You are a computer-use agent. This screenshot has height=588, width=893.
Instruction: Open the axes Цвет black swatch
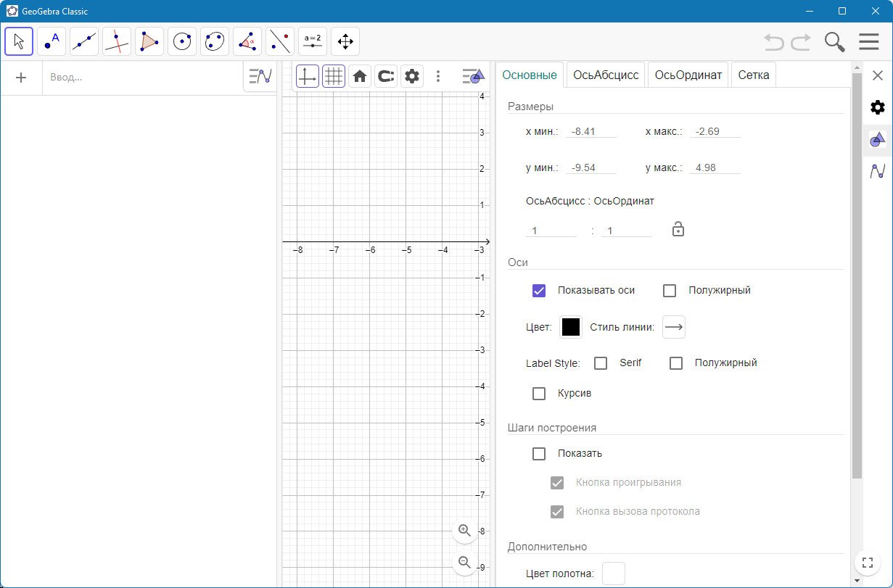tap(571, 328)
